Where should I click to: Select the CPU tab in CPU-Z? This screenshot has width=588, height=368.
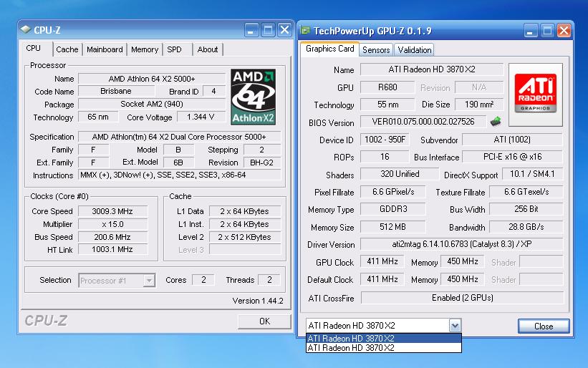tap(37, 49)
